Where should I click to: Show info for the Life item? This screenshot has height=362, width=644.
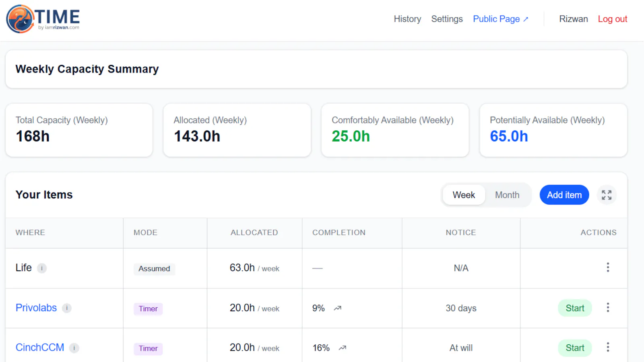(x=42, y=268)
